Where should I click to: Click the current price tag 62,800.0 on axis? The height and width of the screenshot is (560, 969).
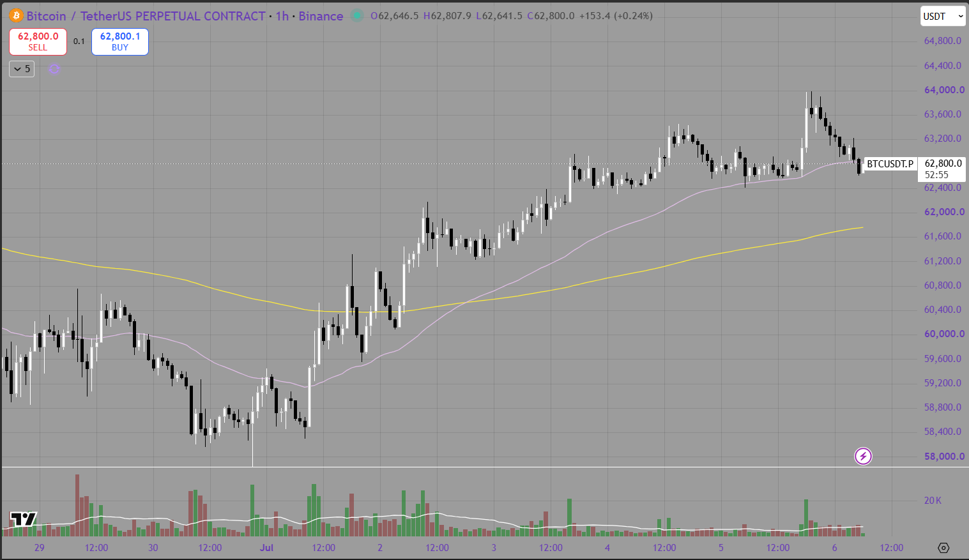pyautogui.click(x=943, y=163)
